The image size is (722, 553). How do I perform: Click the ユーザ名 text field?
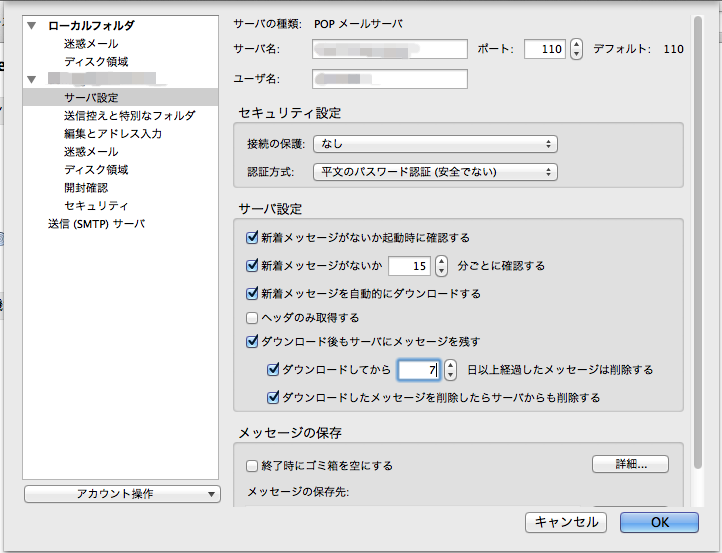tap(390, 80)
